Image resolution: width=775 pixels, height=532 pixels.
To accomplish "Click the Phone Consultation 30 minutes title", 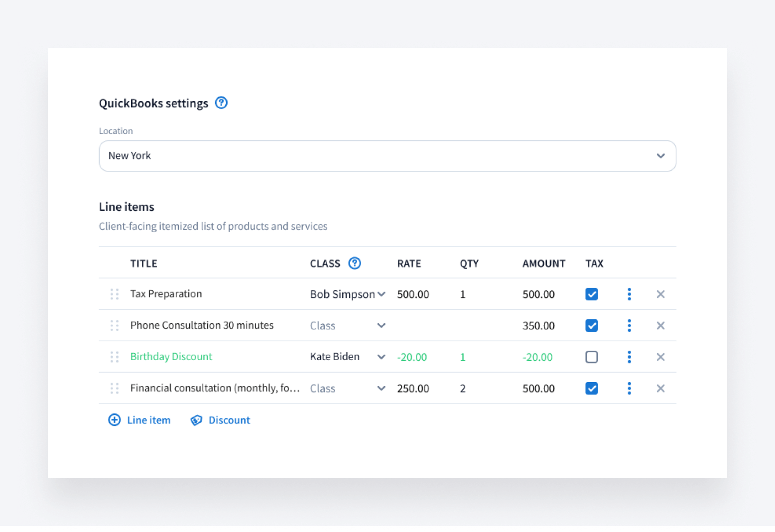I will (x=202, y=325).
